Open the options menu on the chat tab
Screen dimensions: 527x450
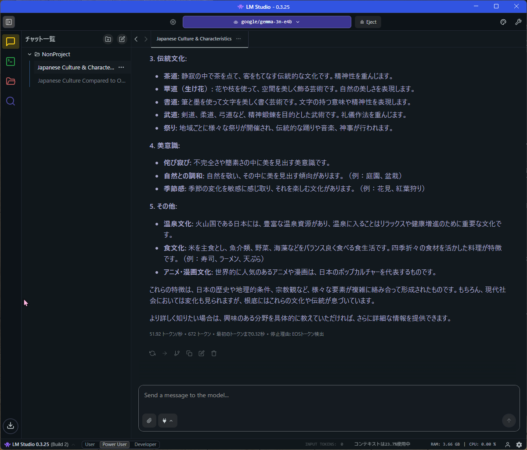239,39
